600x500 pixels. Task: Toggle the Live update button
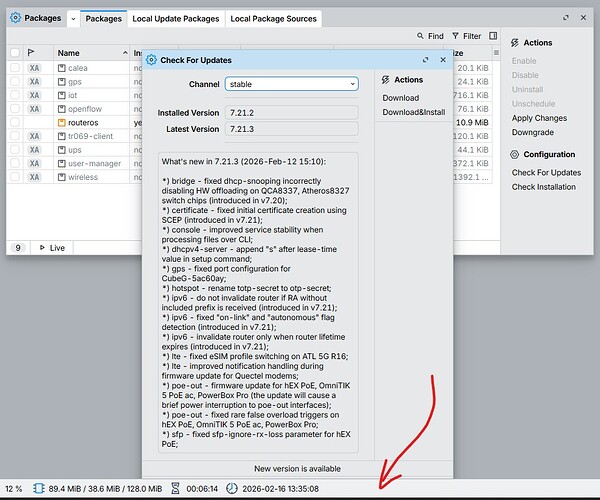52,248
